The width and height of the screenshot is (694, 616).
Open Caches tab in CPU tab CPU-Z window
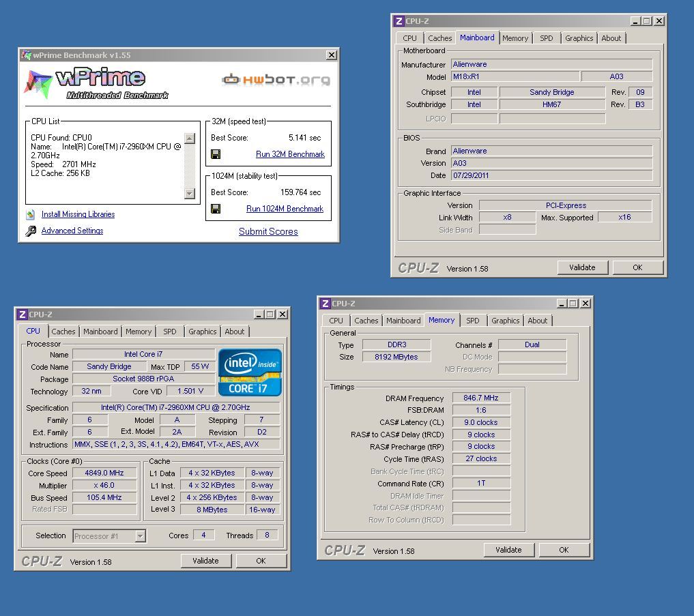(x=63, y=332)
